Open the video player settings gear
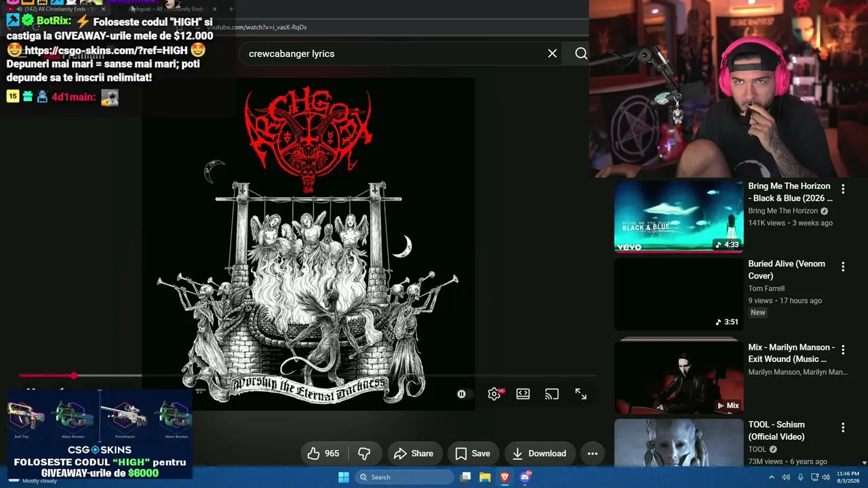The height and width of the screenshot is (488, 868). click(494, 394)
